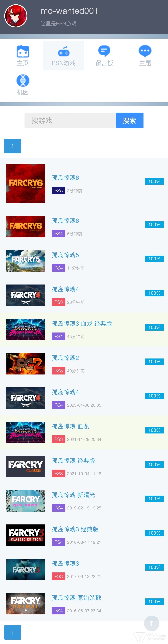168x644 pixels.
Task: Open the 孤岛惊魂5 game link
Action: click(x=65, y=255)
